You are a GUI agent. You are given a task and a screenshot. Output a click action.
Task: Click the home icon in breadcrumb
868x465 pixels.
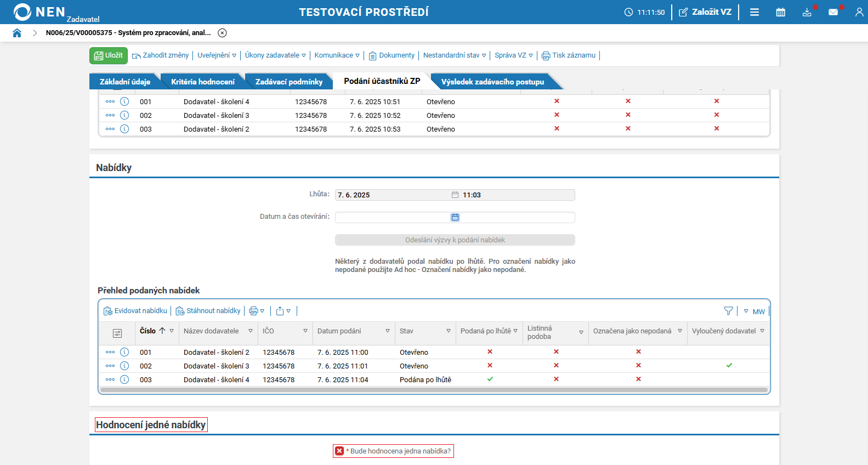(17, 33)
